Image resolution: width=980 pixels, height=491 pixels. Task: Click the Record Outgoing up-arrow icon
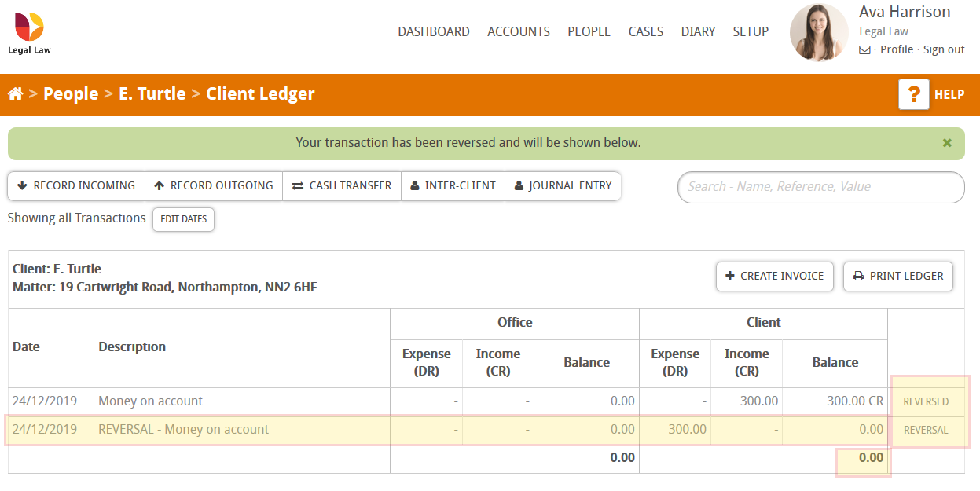pyautogui.click(x=159, y=185)
